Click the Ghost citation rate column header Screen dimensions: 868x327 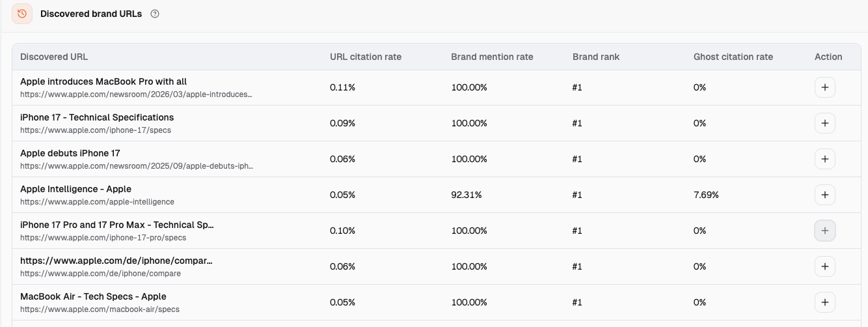pyautogui.click(x=733, y=57)
